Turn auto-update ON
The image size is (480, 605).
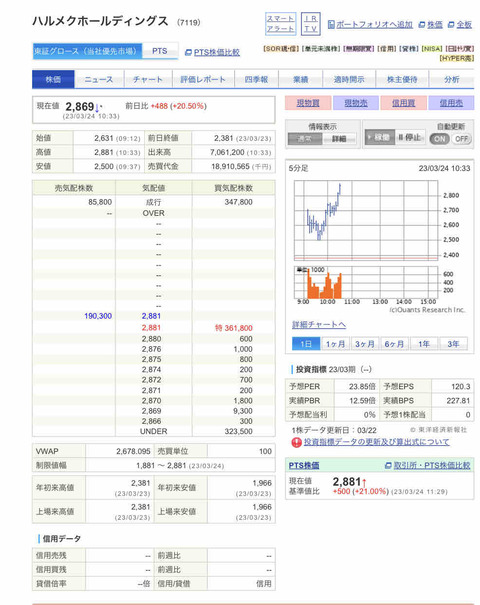click(x=439, y=139)
